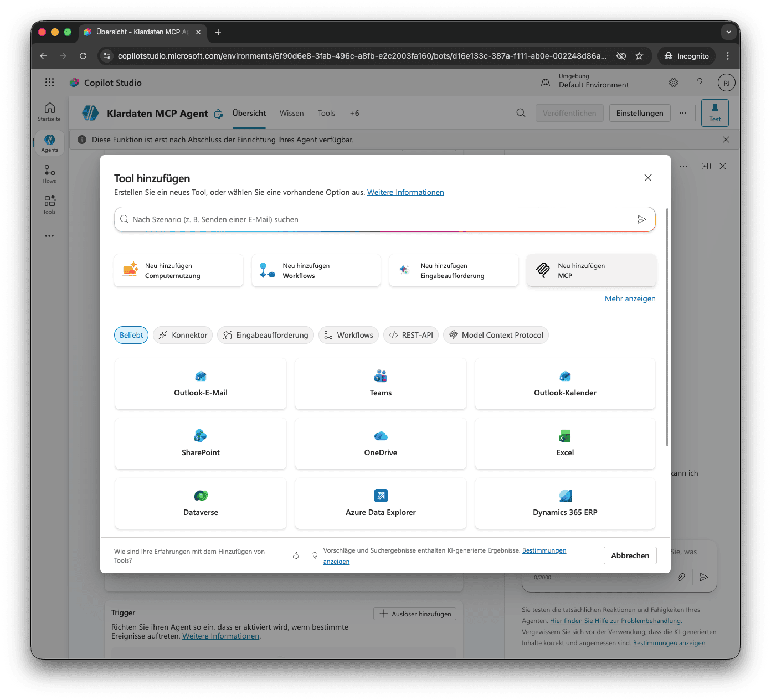Click Mehr anzeigen link

(x=630, y=298)
